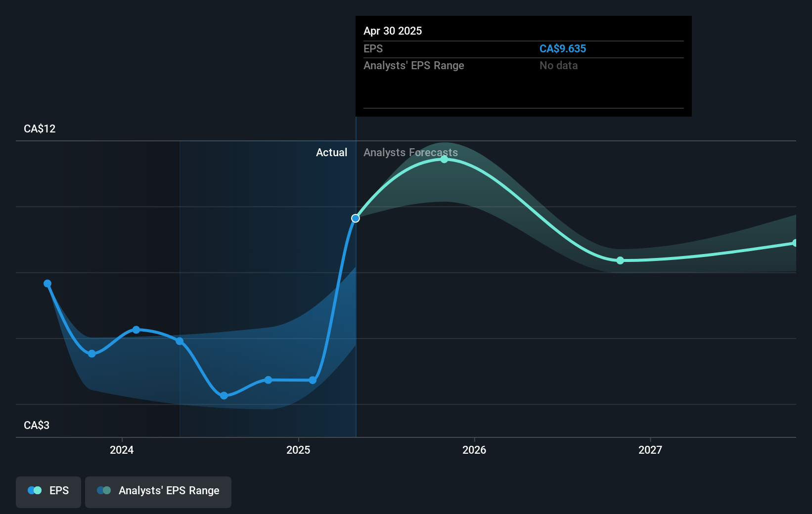Click the CA$9.635 EPS value in tooltip

point(563,48)
